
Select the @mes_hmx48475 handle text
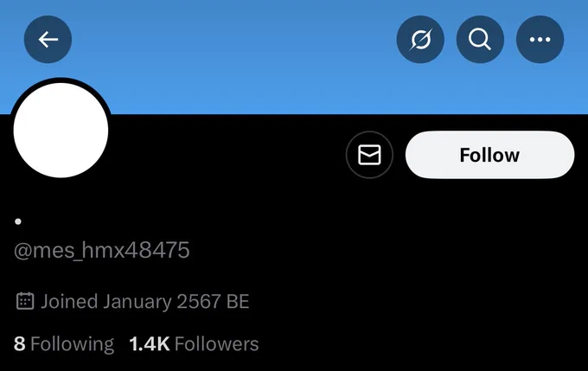point(102,250)
